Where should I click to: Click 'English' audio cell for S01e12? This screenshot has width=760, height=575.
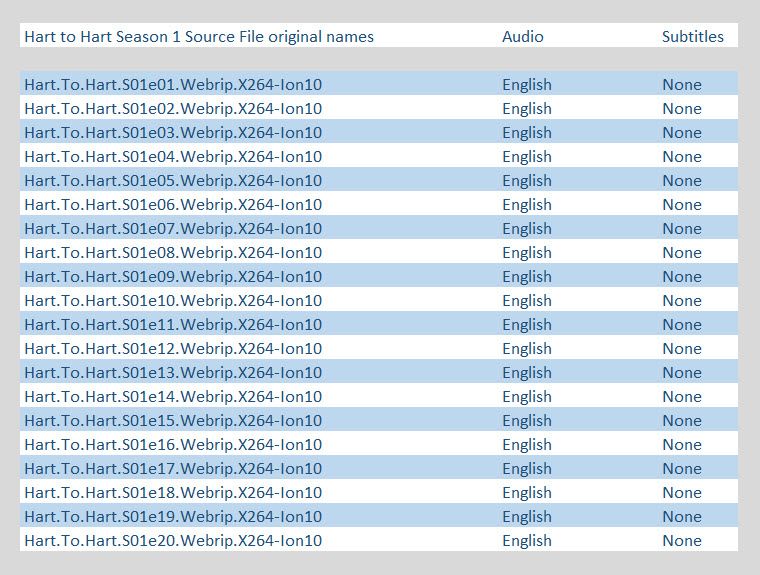(527, 349)
